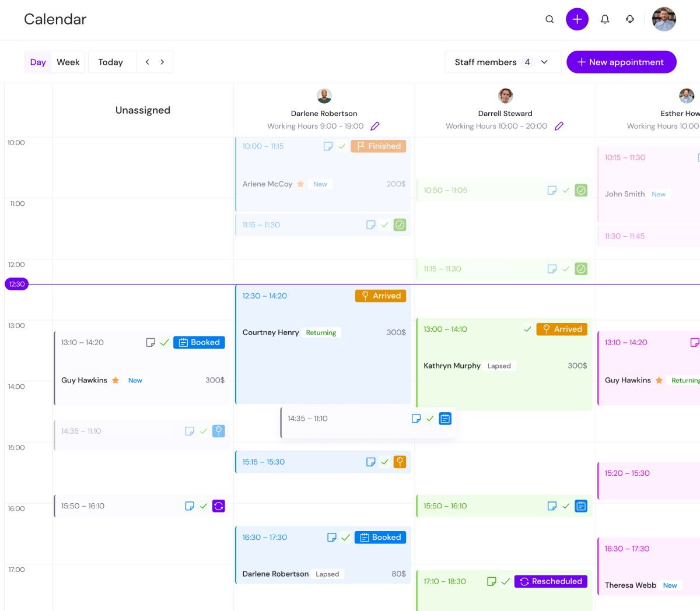Toggle checkmark on Darlene's 16:30 appointment
700x611 pixels.
346,538
